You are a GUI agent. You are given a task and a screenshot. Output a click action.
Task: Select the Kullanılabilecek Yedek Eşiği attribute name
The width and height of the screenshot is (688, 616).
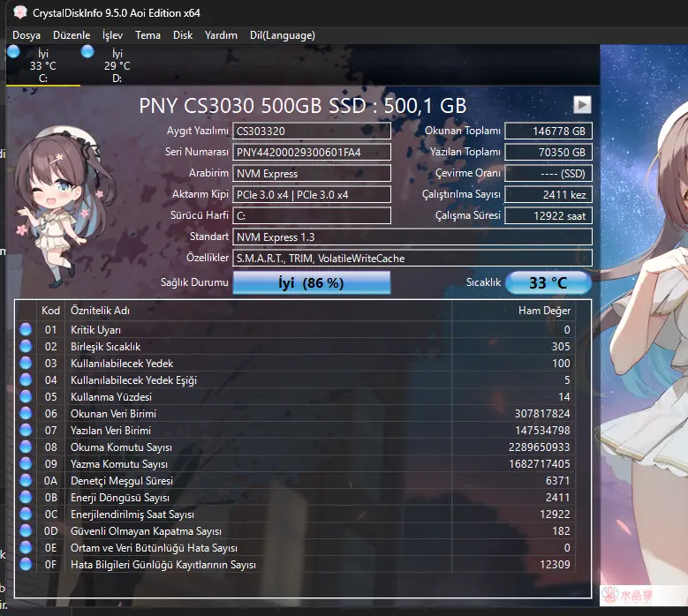click(x=134, y=380)
